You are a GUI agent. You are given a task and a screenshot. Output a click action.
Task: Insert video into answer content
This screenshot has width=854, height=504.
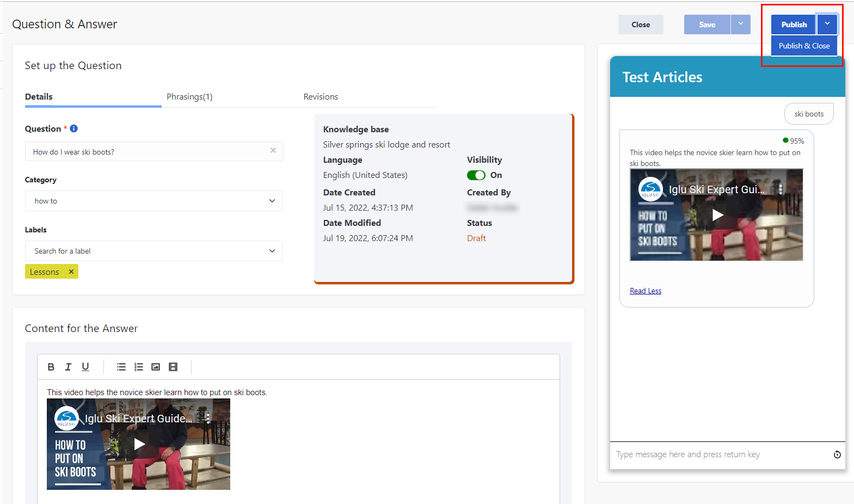pos(173,367)
